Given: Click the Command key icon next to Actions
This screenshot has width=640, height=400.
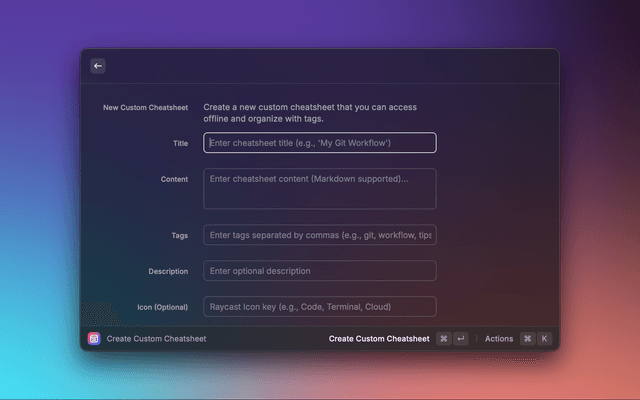Looking at the screenshot, I should click(527, 339).
